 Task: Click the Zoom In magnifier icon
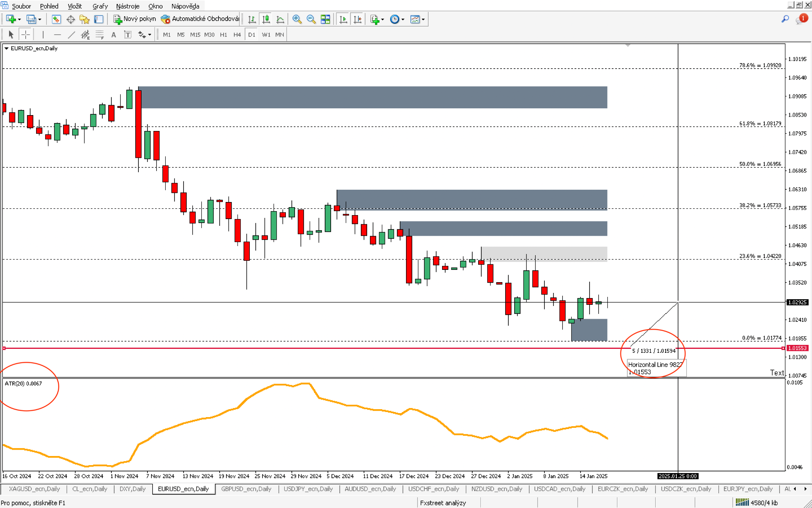tap(297, 19)
